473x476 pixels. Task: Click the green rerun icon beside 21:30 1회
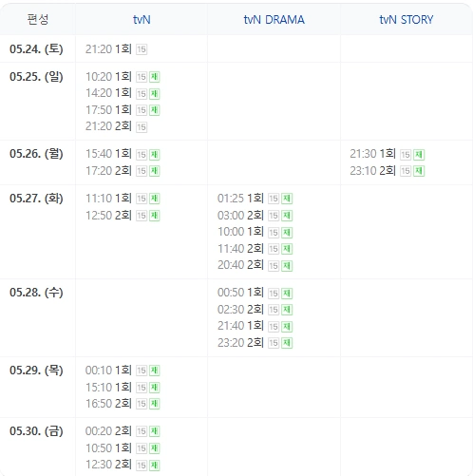pyautogui.click(x=419, y=155)
